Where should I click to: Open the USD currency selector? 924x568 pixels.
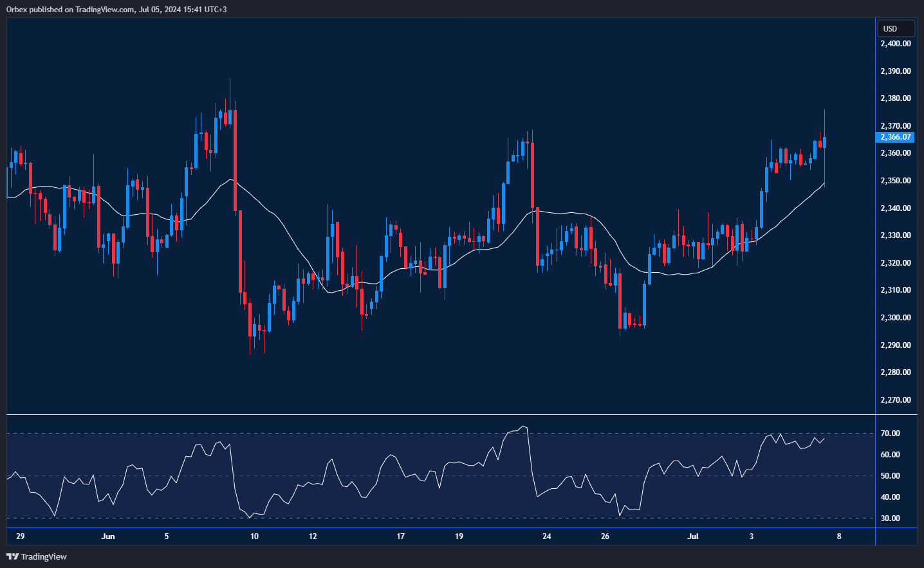coord(895,28)
